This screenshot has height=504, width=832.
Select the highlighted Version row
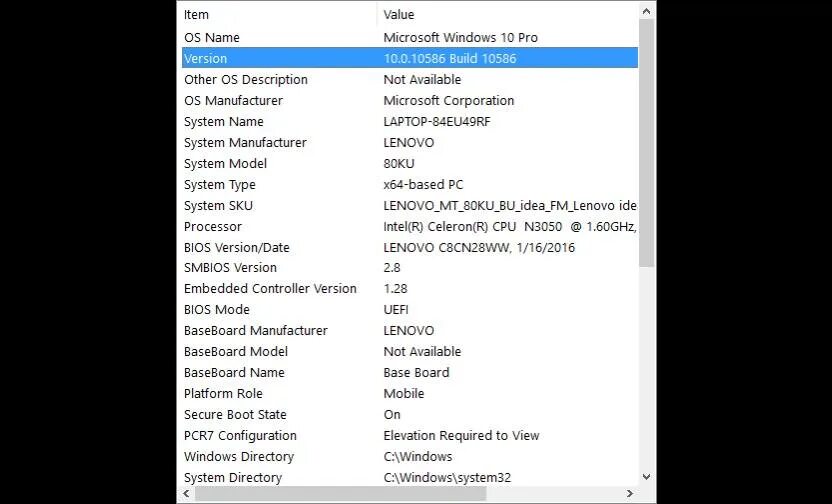(x=410, y=58)
